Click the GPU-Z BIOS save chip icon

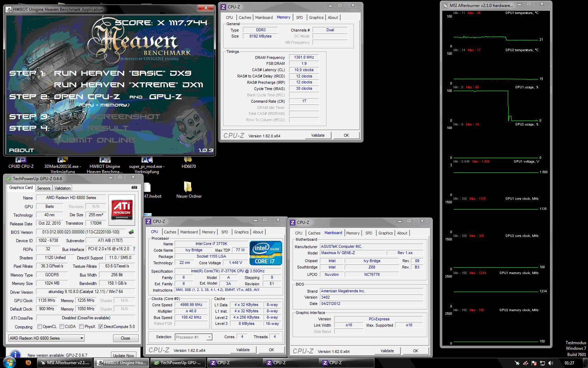pyautogui.click(x=132, y=232)
